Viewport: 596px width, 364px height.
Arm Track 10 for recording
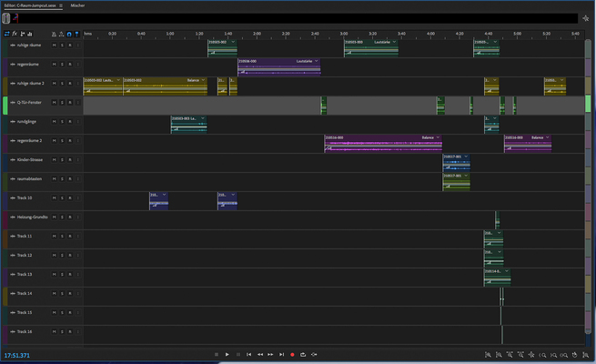(x=70, y=197)
